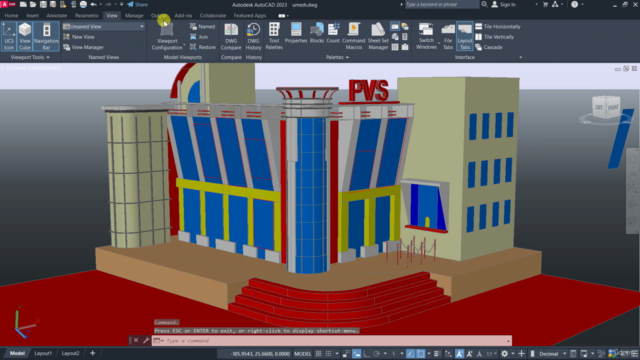Open Quick Access Toolbar customize arrow
Viewport: 640px width, 360px height.
coord(121,4)
